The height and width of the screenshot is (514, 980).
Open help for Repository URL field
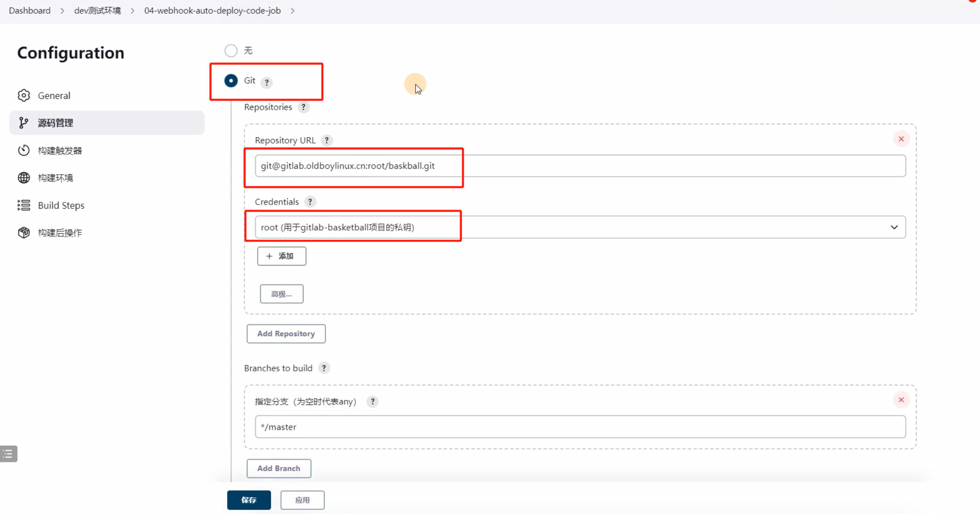click(x=327, y=140)
